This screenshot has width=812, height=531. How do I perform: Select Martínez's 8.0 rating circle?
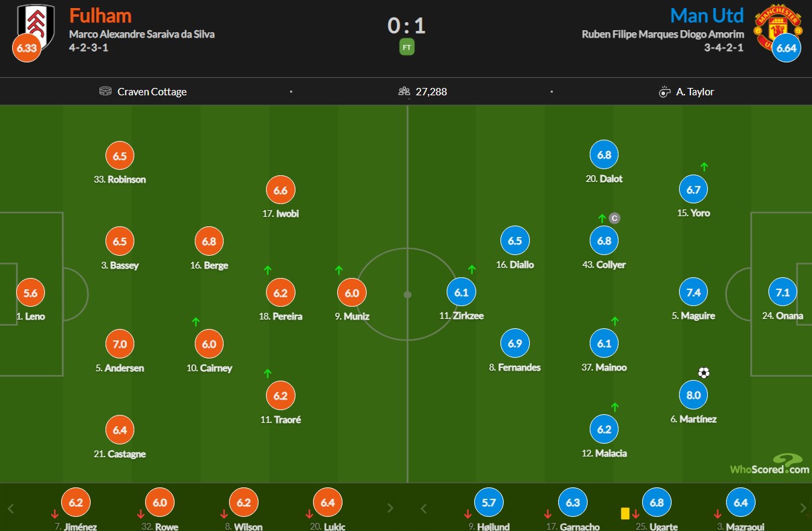pos(694,395)
